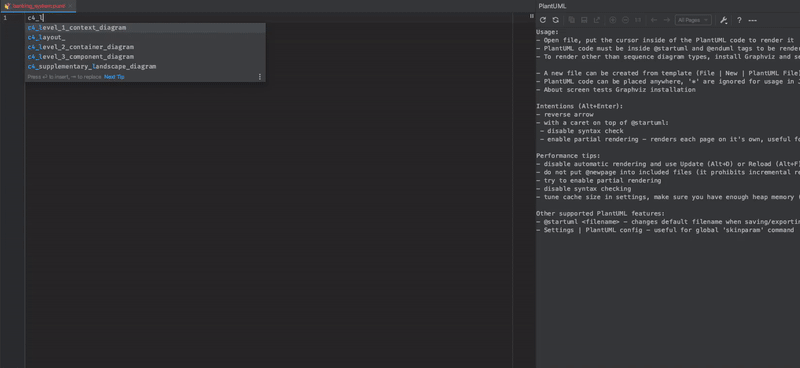Click the 'Intentions (Alt+Enter):' heading

coord(579,106)
